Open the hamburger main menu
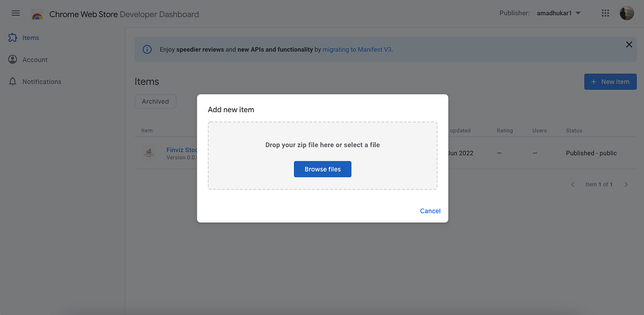The height and width of the screenshot is (315, 644). 16,13
